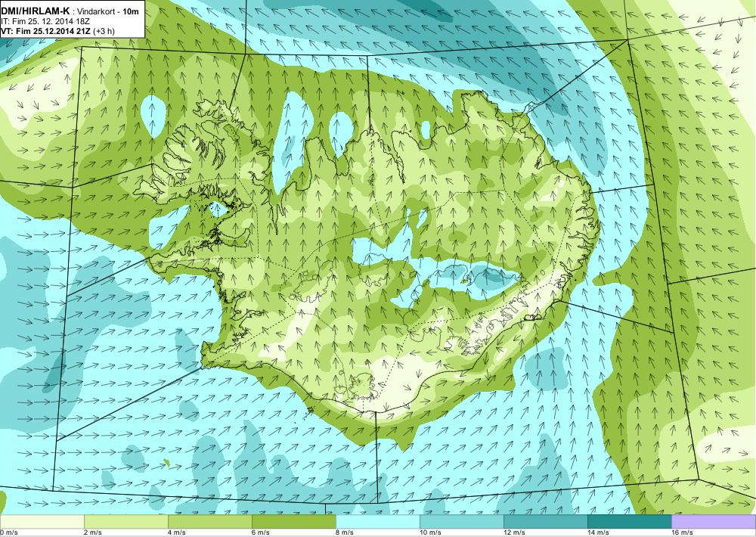Screen dimensions: 756x537
Task: Click the '6 m/s' legend label
Action: [x=260, y=532]
